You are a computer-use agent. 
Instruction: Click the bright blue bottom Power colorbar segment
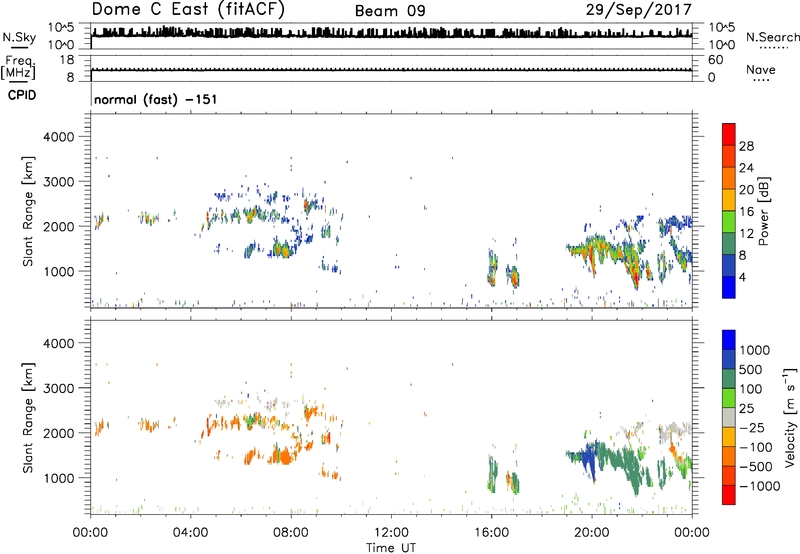[729, 287]
